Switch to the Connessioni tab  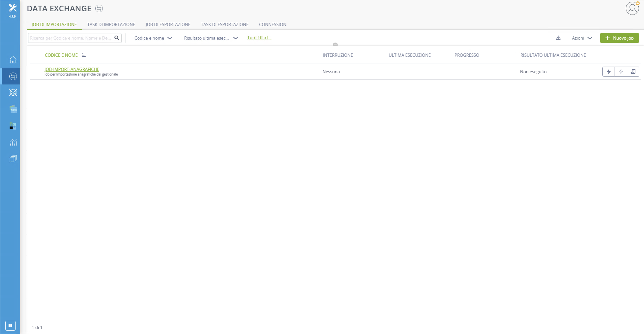273,25
